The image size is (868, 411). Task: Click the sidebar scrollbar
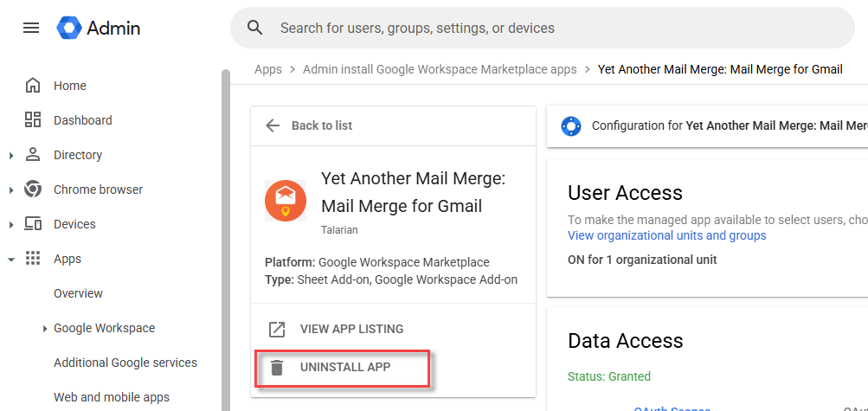pyautogui.click(x=225, y=240)
